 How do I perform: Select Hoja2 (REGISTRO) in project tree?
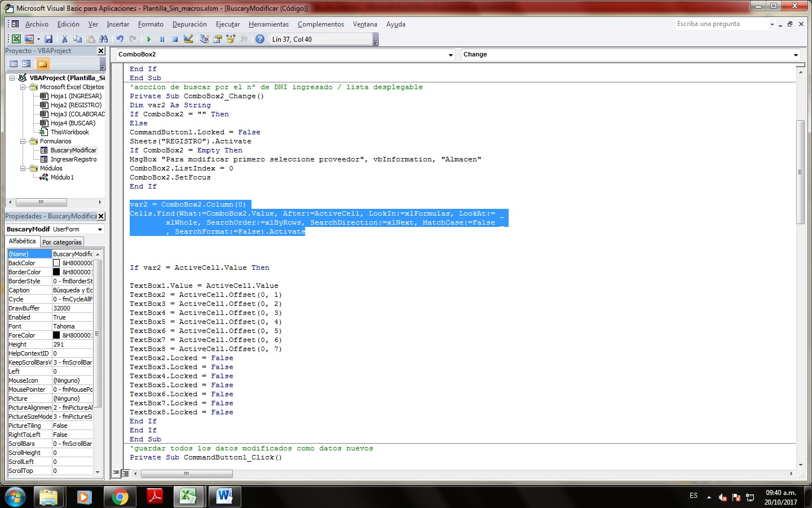click(76, 105)
